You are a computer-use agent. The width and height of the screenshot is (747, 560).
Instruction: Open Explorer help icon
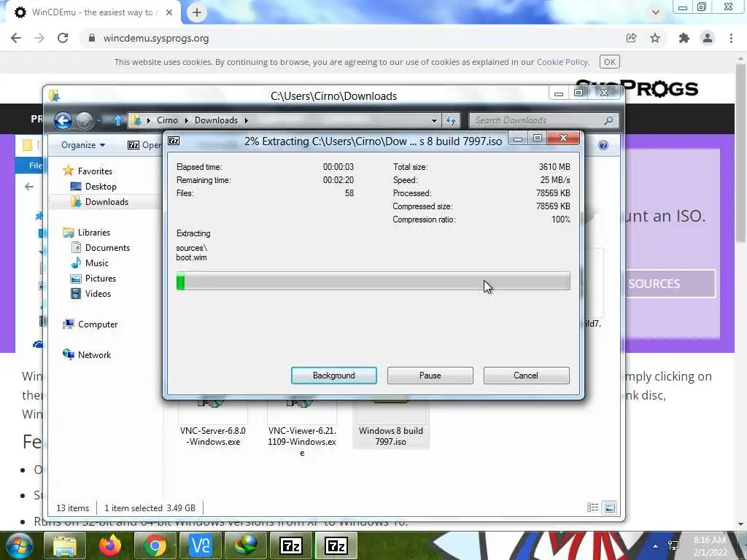pos(603,145)
